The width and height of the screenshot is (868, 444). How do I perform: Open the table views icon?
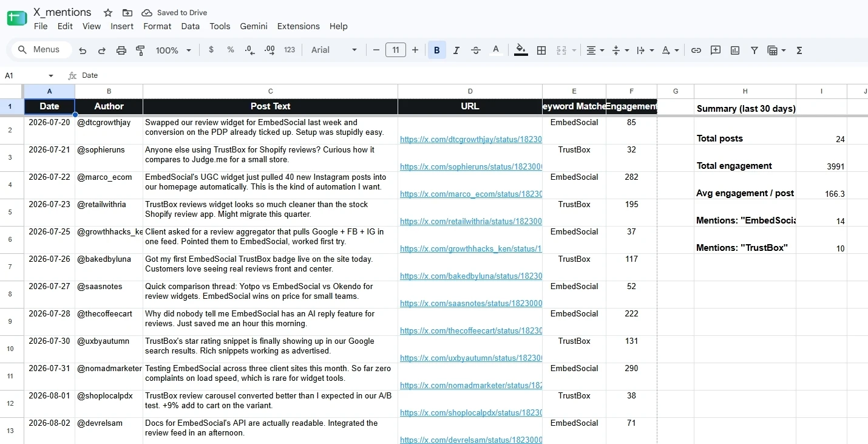(776, 50)
